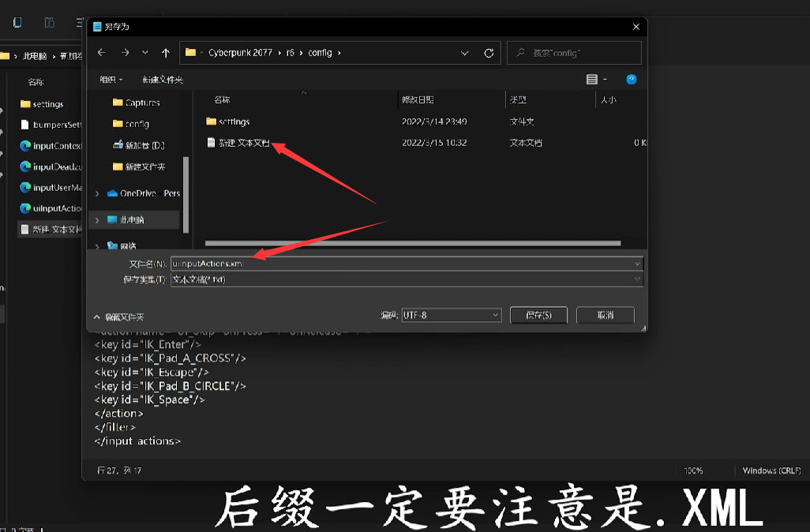Go up one folder level
This screenshot has height=532, width=810.
click(165, 53)
